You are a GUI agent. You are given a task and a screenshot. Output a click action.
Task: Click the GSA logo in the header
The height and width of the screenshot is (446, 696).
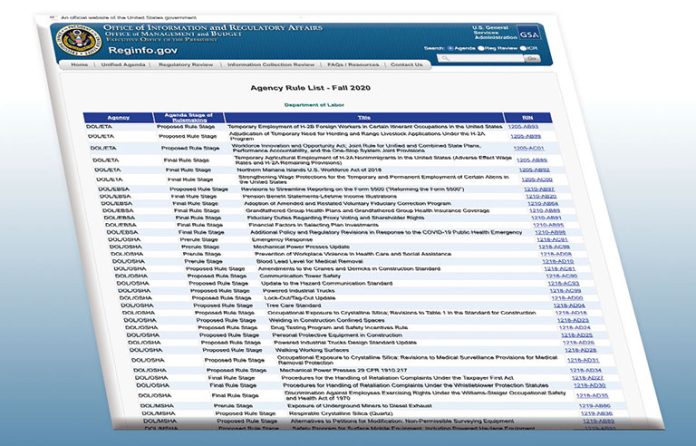pyautogui.click(x=529, y=34)
